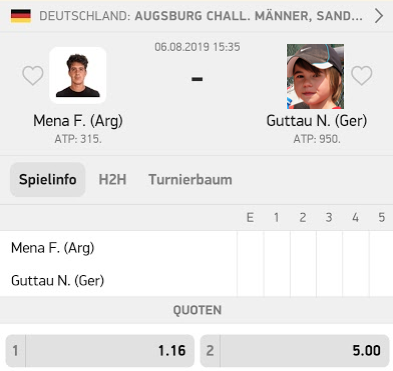This screenshot has width=393, height=371.
Task: Click Mena F. (Arg) name in header
Action: pyautogui.click(x=78, y=121)
